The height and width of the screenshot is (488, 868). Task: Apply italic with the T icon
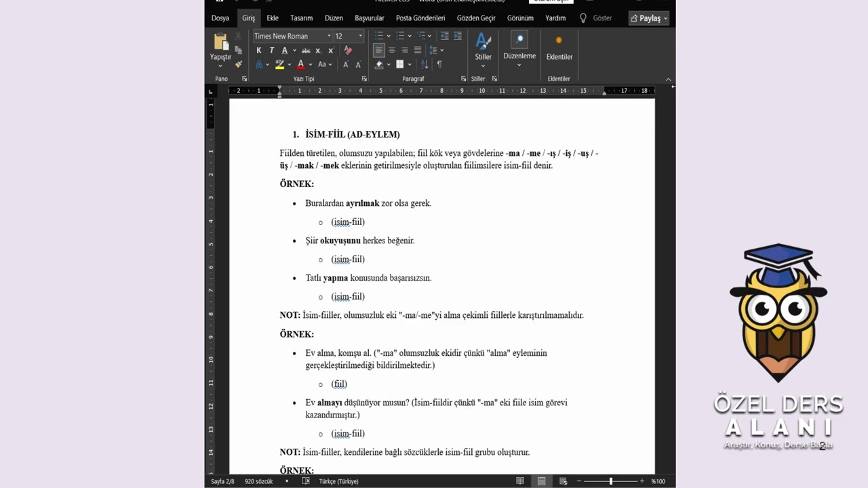[x=271, y=50]
